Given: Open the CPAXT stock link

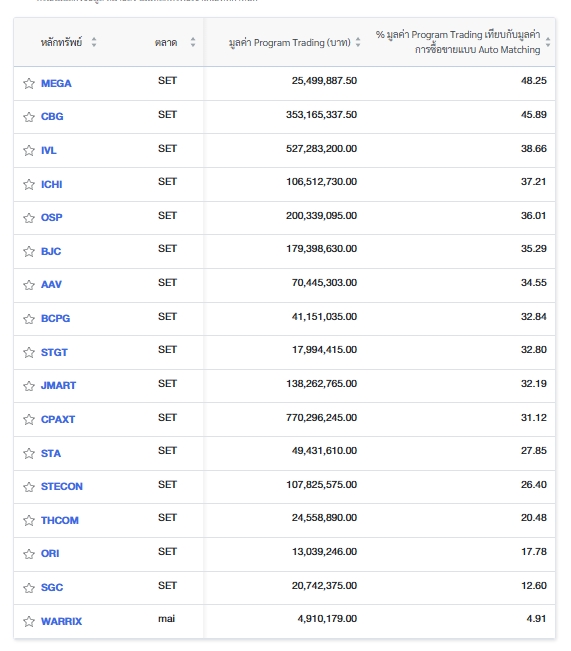Looking at the screenshot, I should (58, 419).
